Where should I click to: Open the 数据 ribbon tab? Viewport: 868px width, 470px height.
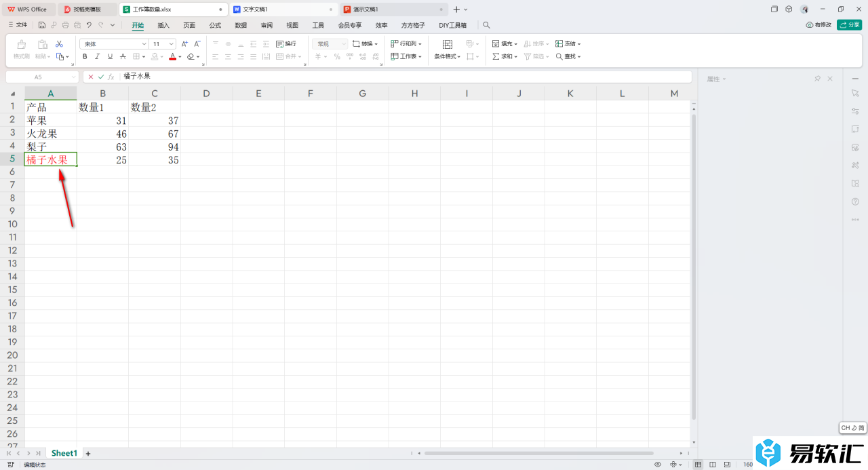(x=241, y=25)
